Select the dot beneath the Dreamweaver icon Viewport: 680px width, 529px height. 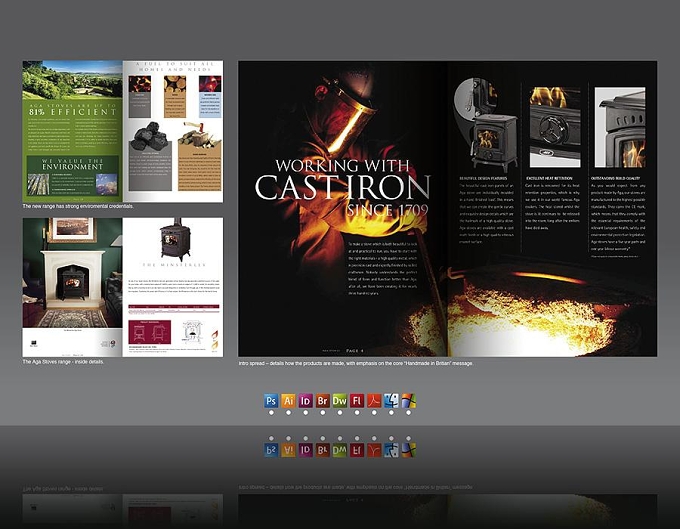coord(340,413)
